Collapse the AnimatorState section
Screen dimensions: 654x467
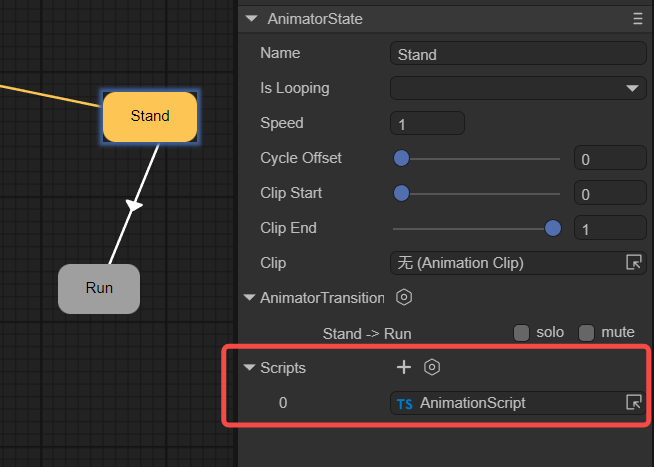[251, 19]
